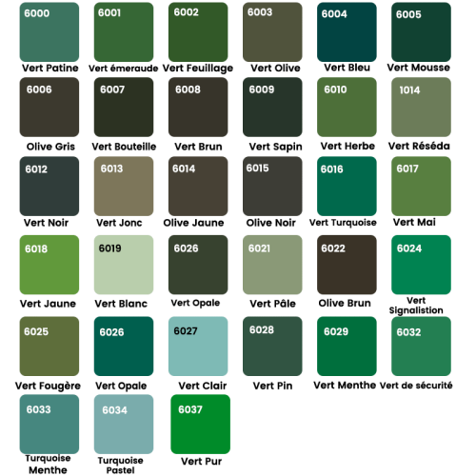Pick the 6013 Vert Jonc color
This screenshot has height=476, width=476.
click(124, 187)
